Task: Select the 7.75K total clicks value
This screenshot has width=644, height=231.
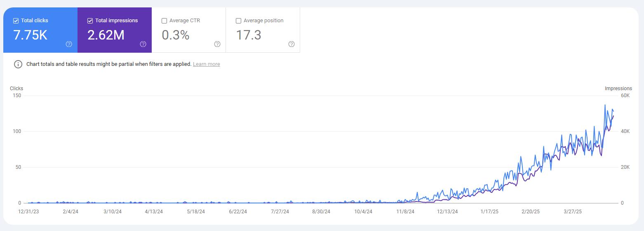Action: pyautogui.click(x=30, y=35)
